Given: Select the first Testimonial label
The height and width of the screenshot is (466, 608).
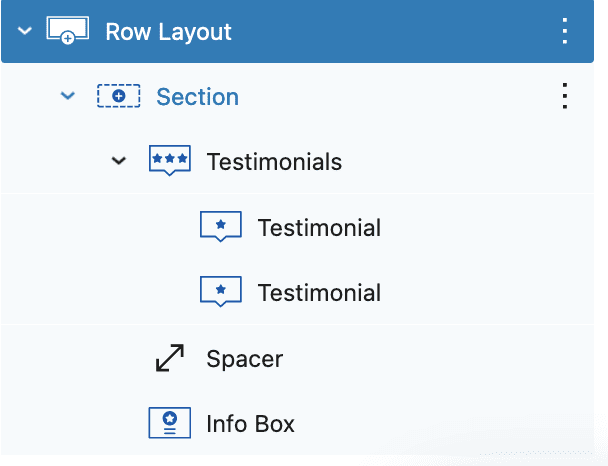Looking at the screenshot, I should [x=319, y=228].
